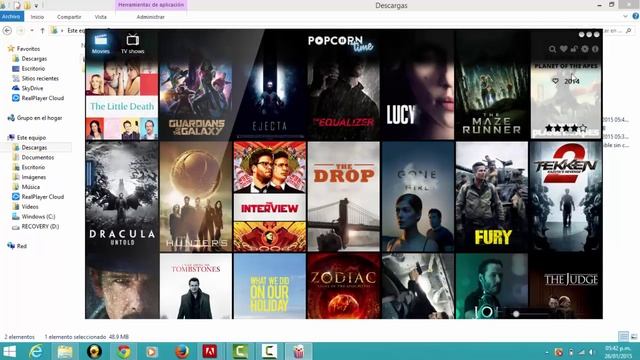Open RECOVERY (D:) drive
The height and width of the screenshot is (360, 640).
(x=40, y=227)
